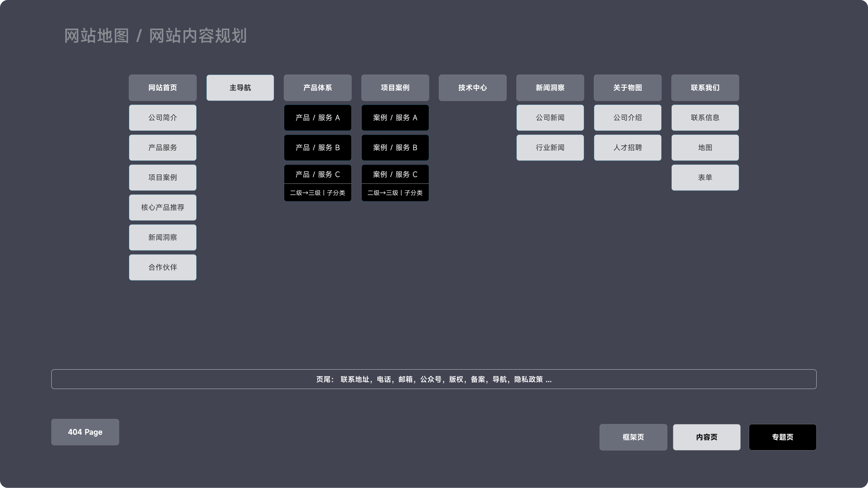Image resolution: width=868 pixels, height=488 pixels.
Task: Open the 产品体系 header box
Action: (318, 88)
